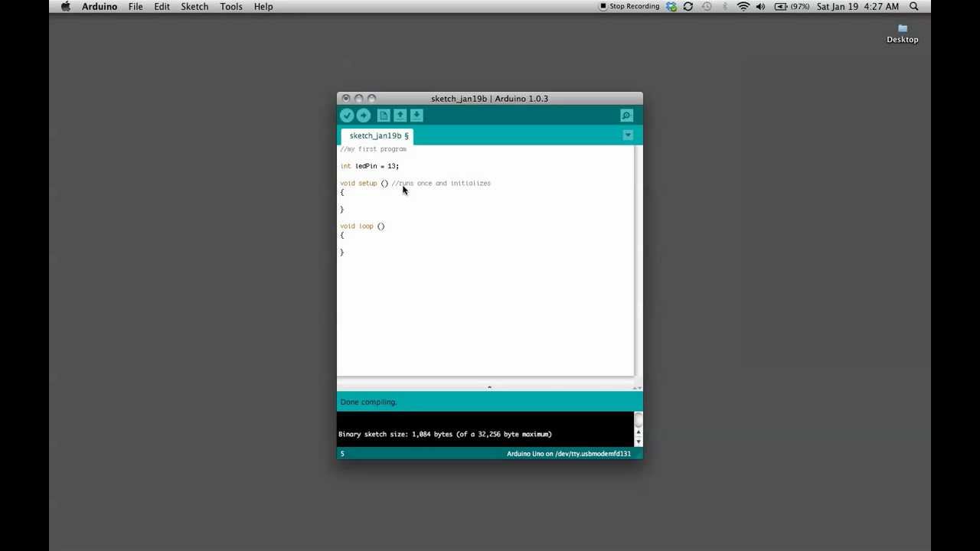Click the Verify checkmark button
Viewport: 980px width, 551px height.
pyautogui.click(x=347, y=116)
